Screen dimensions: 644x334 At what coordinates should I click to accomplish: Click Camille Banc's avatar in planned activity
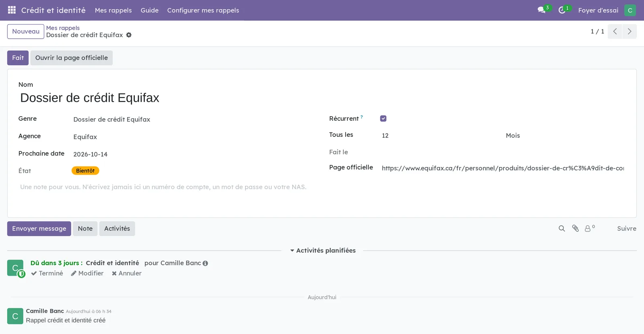pos(15,268)
